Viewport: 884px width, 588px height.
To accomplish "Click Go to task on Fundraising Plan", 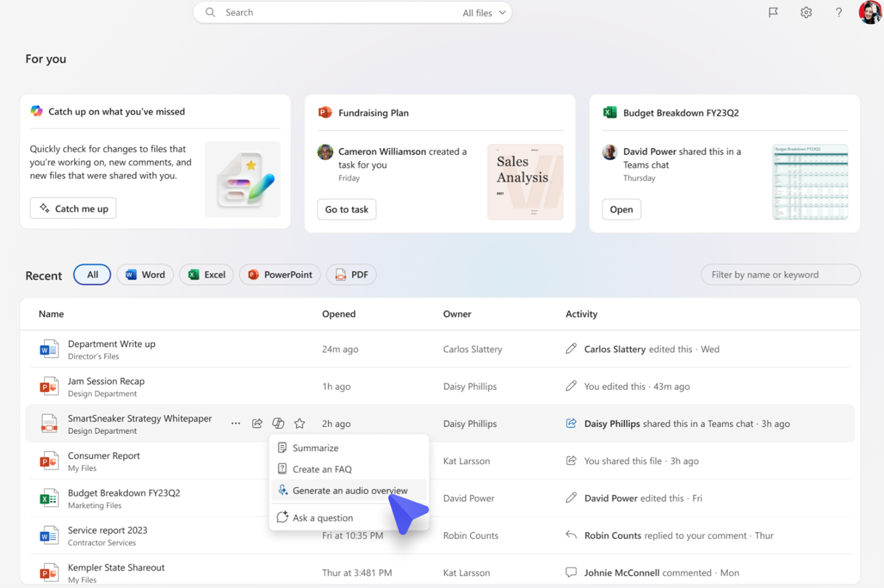I will pos(347,209).
